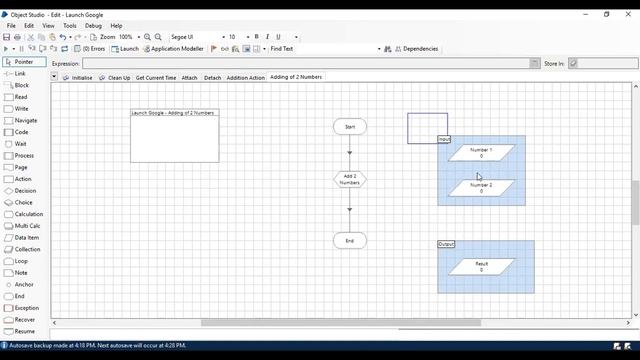
Task: Launch the application
Action: point(125,49)
